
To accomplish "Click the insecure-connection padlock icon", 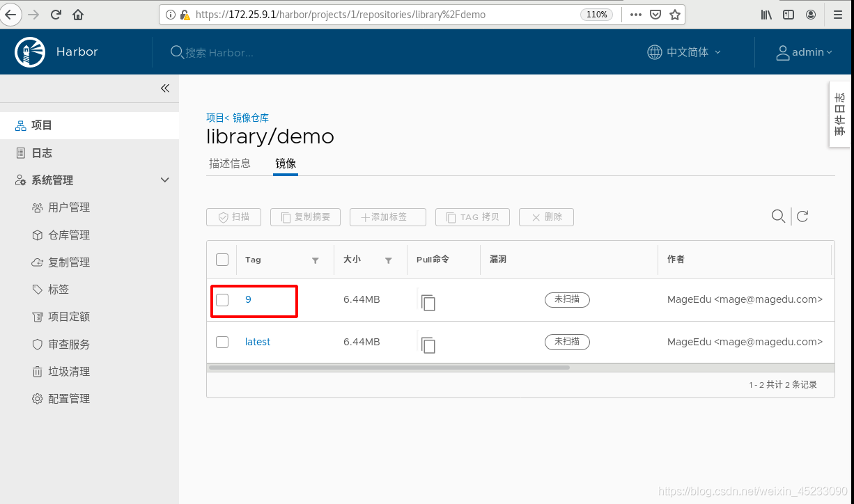I will pos(185,15).
